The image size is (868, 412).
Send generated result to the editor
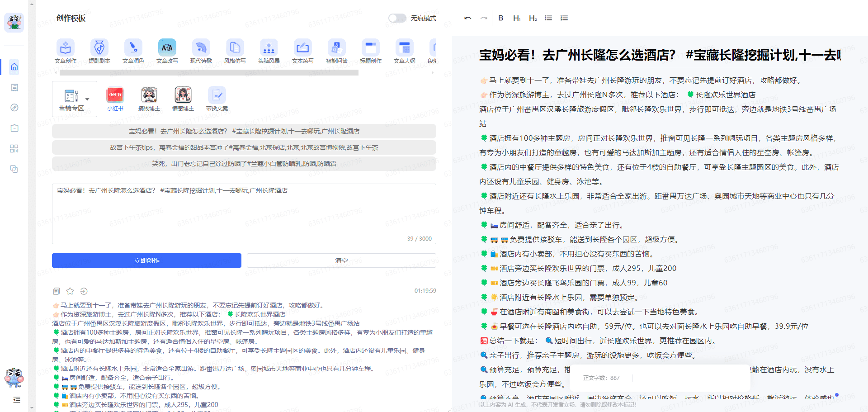(84, 291)
